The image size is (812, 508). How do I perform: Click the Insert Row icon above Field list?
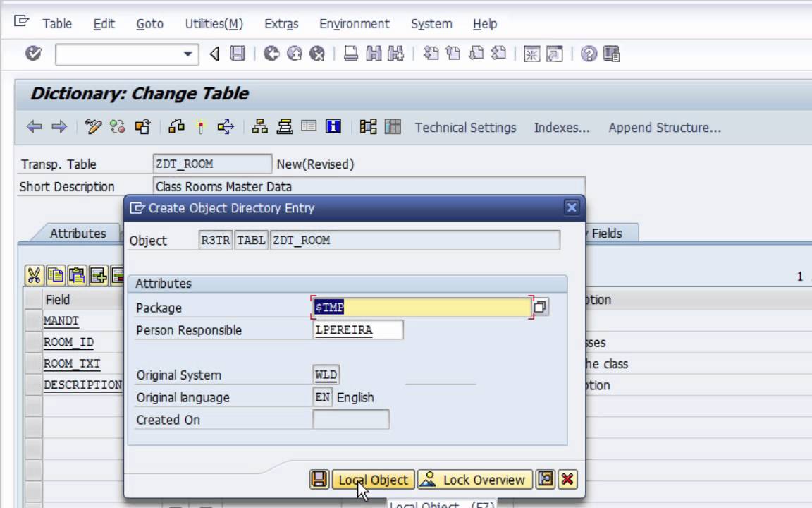tap(98, 276)
